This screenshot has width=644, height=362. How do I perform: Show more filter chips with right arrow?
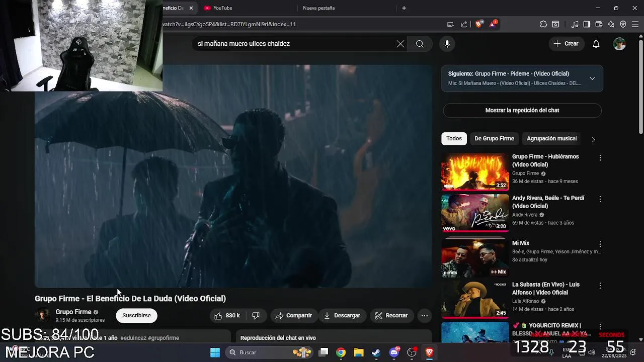point(593,139)
